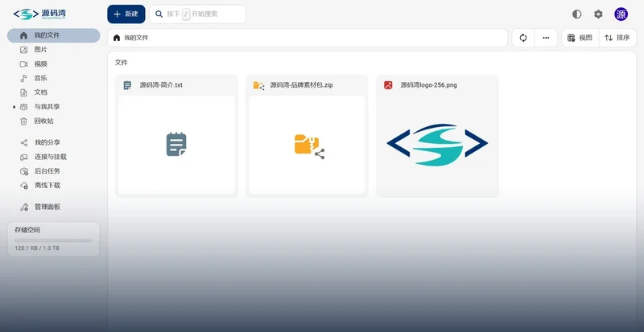The height and width of the screenshot is (332, 644).
Task: Open 回收站 in sidebar
Action: pos(53,121)
